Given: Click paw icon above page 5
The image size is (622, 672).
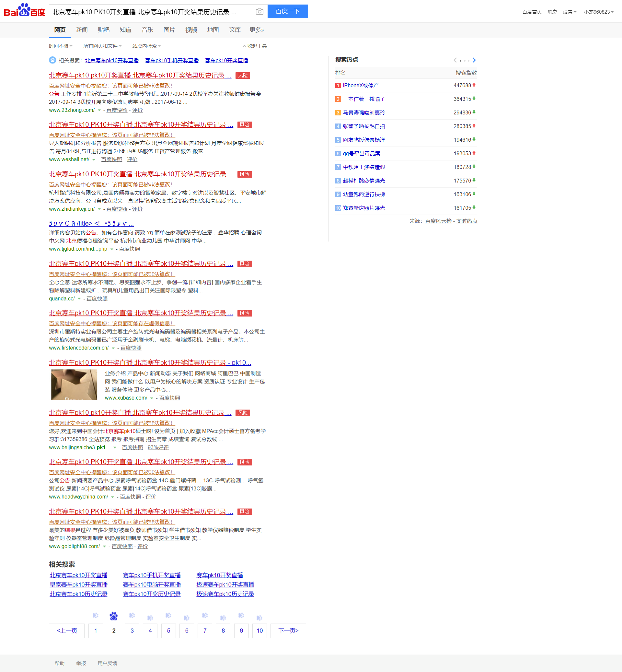Looking at the screenshot, I should 168,615.
